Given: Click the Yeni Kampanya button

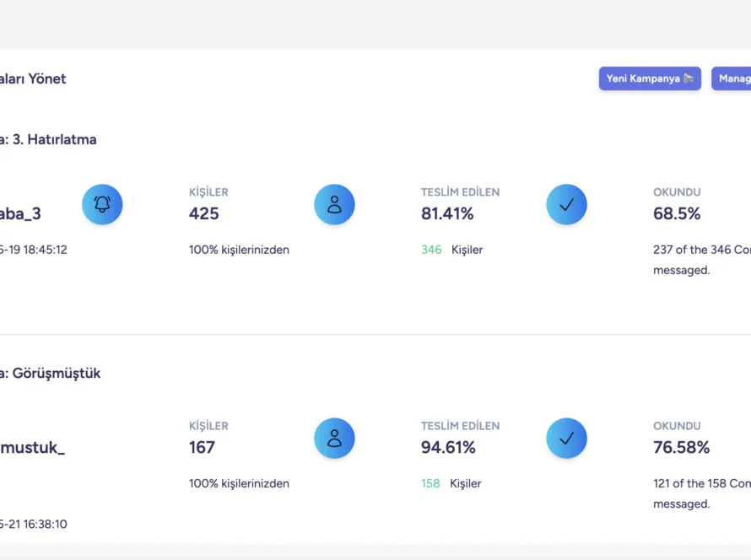Looking at the screenshot, I should (x=650, y=78).
